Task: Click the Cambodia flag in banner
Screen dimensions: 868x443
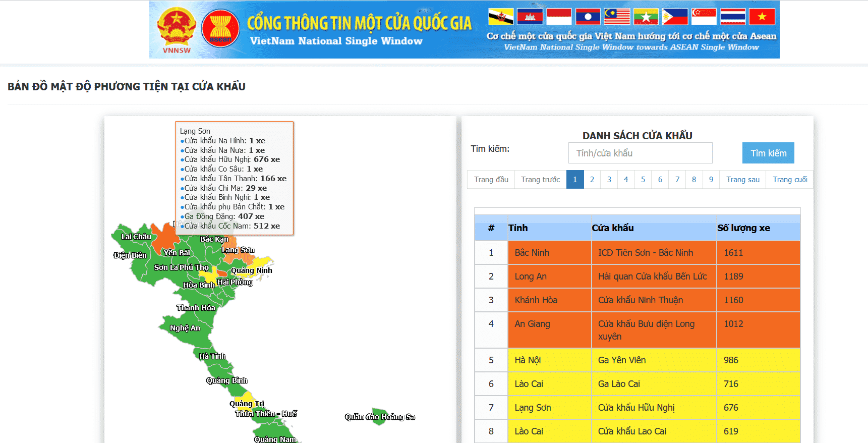Action: (x=530, y=17)
